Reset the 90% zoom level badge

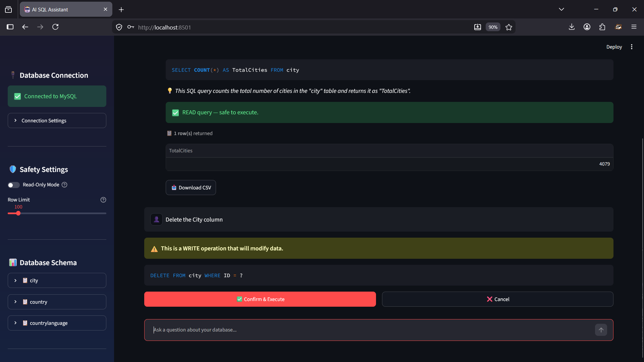[x=493, y=27]
